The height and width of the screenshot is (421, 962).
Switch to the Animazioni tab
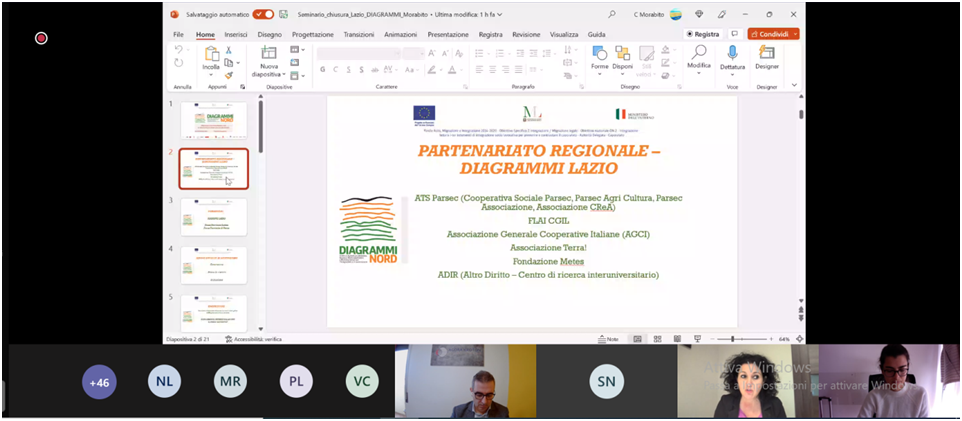[401, 34]
